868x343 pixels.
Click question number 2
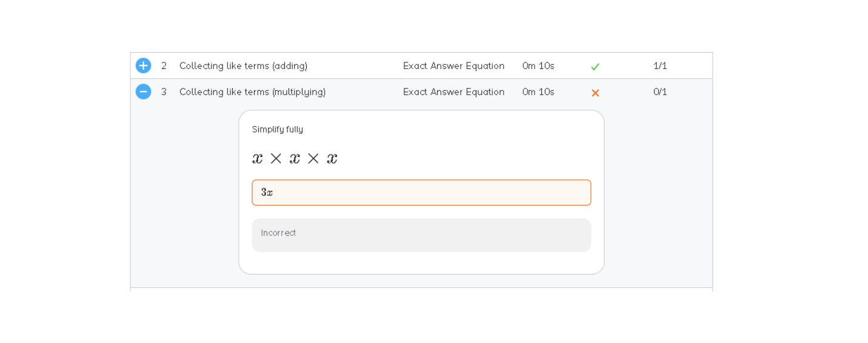tap(164, 66)
